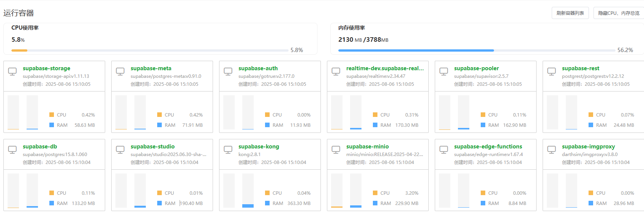Click the 190.40 MB RAM value of supabase-studio
The width and height of the screenshot is (644, 216).
coord(191,203)
